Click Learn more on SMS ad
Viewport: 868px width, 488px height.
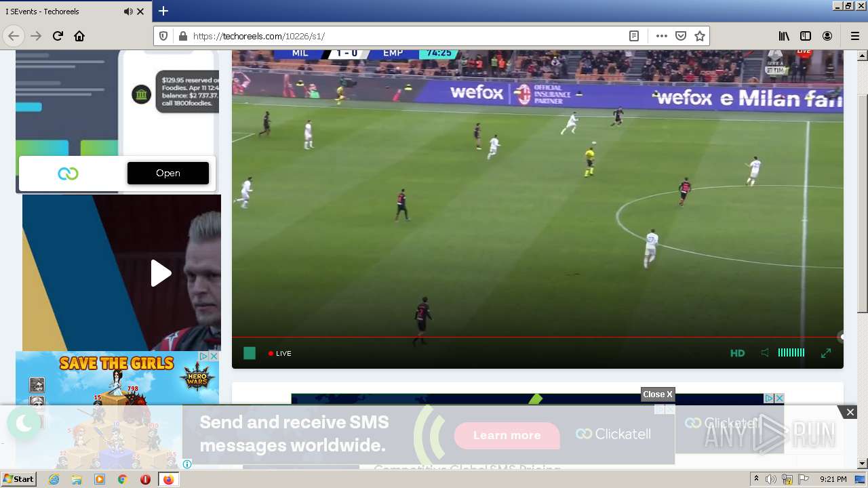tap(507, 435)
